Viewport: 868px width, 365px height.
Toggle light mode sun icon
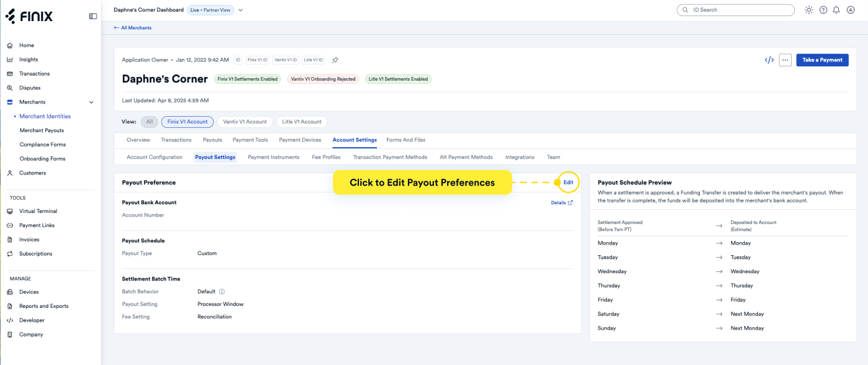coord(808,10)
